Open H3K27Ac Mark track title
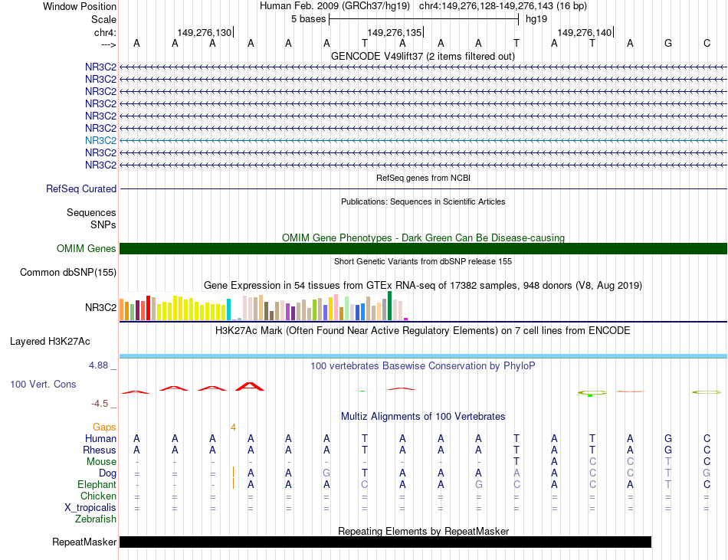The image size is (728, 560). [423, 331]
